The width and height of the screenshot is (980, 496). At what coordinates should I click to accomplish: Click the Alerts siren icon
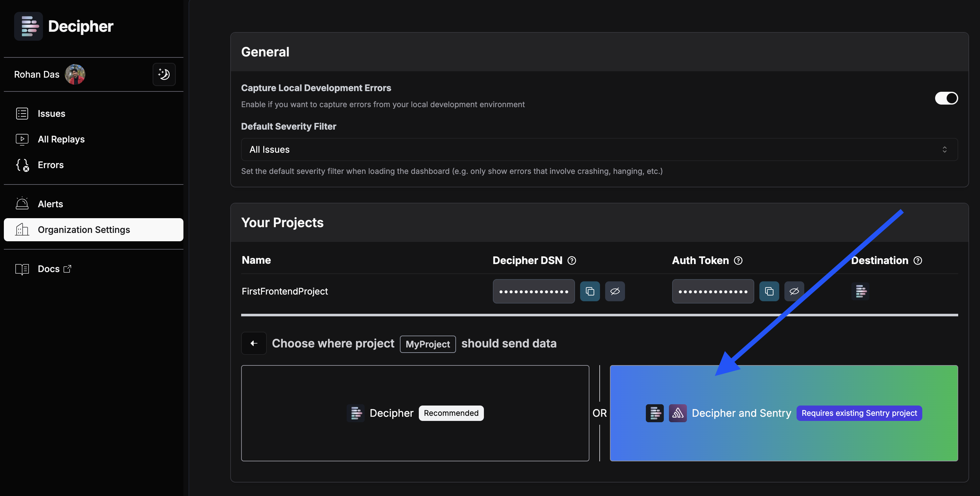pos(22,203)
